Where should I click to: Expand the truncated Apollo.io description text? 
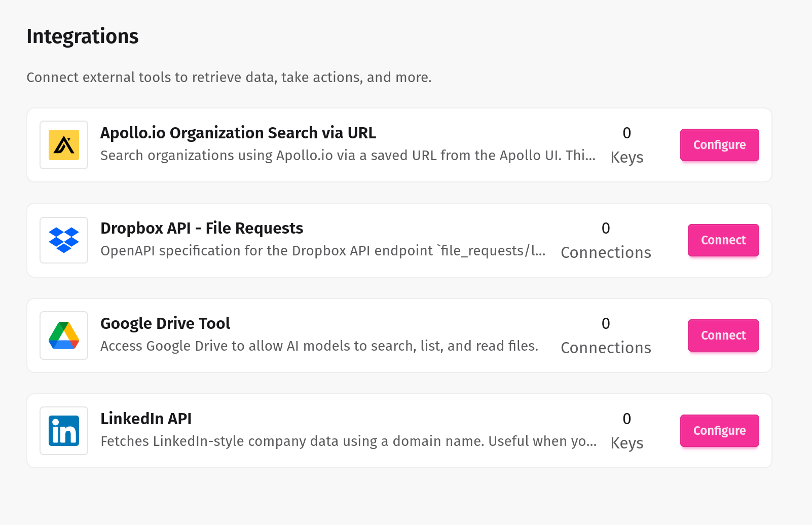click(x=348, y=155)
